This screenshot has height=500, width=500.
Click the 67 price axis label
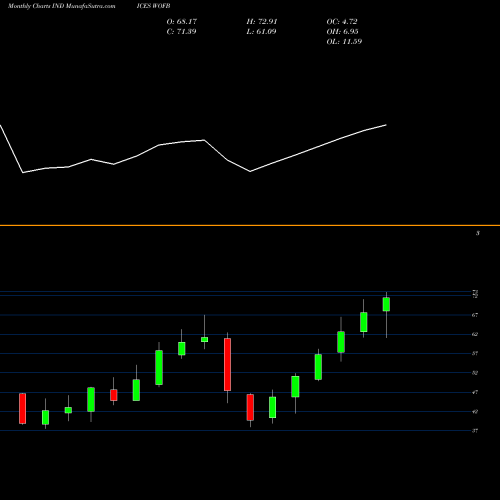coord(475,315)
